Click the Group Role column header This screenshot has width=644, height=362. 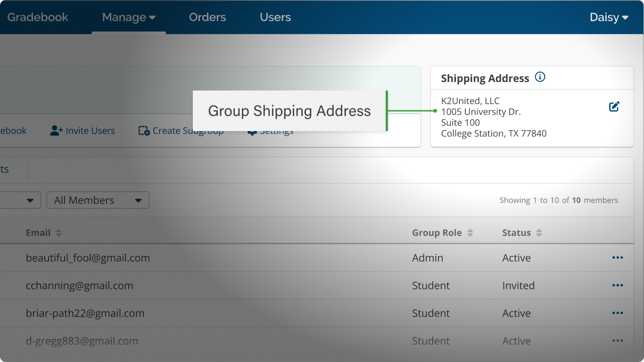[437, 233]
